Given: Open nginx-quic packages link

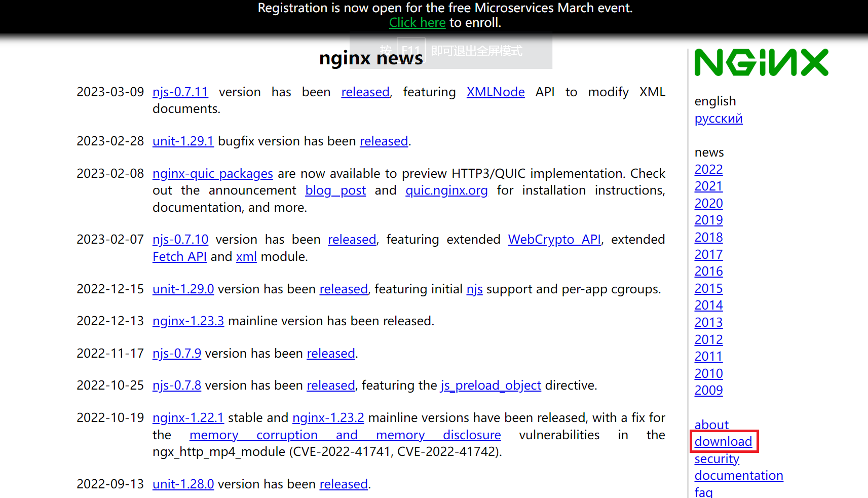Looking at the screenshot, I should click(x=213, y=174).
